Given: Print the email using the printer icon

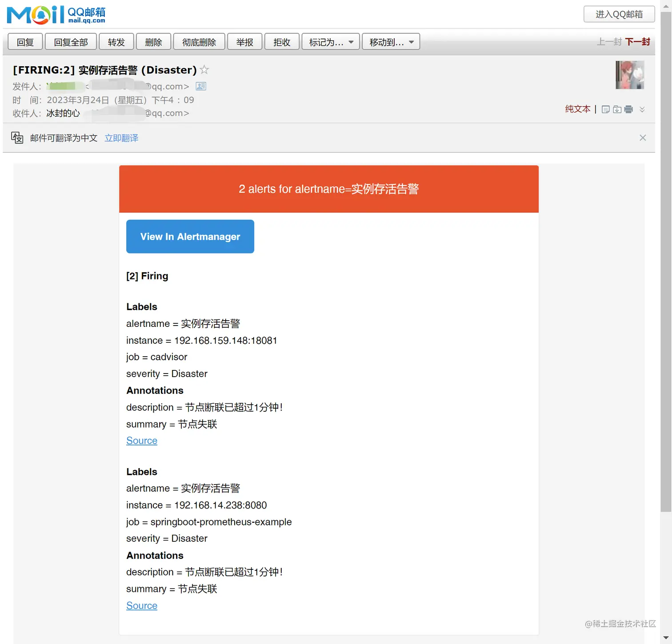Looking at the screenshot, I should (628, 109).
